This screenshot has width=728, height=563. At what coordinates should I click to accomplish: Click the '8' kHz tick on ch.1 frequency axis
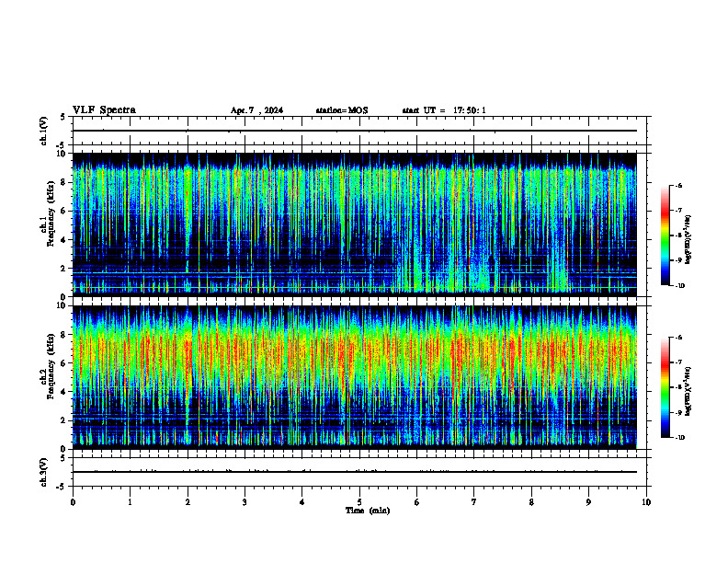(64, 182)
